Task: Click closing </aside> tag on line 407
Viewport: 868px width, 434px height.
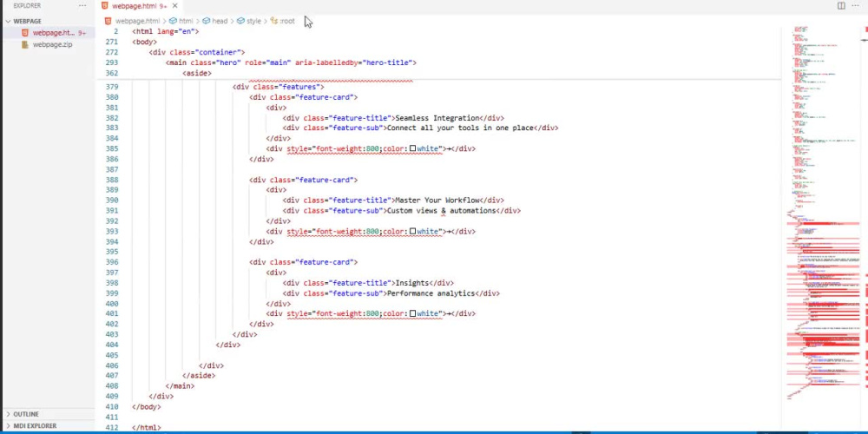Action: 199,375
